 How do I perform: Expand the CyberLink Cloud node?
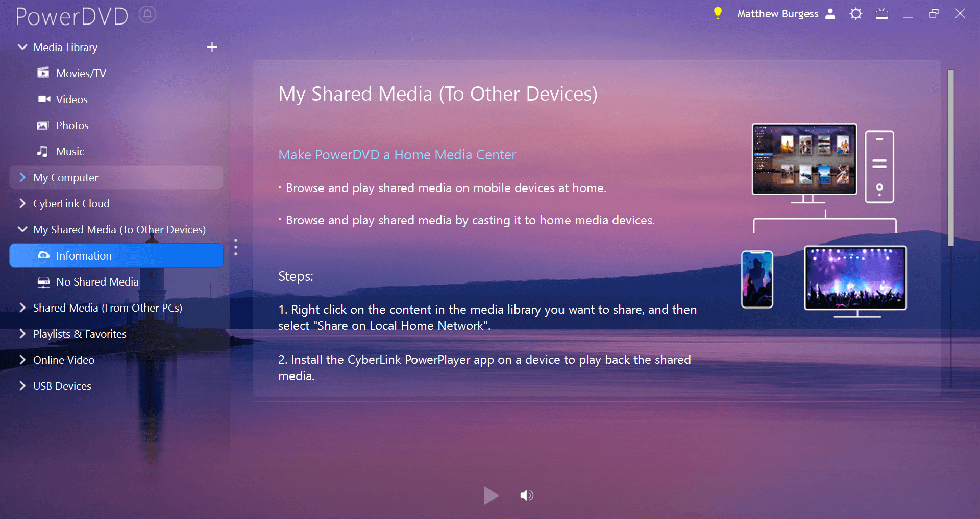[22, 203]
